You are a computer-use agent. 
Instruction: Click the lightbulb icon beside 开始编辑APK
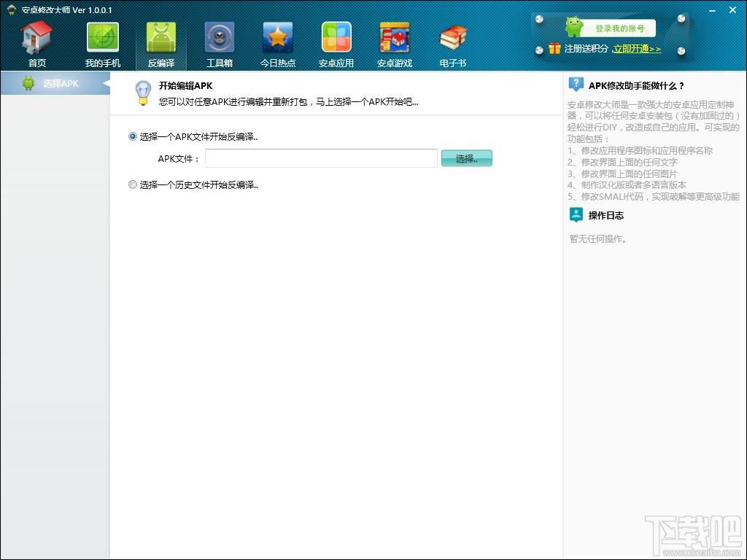[143, 93]
